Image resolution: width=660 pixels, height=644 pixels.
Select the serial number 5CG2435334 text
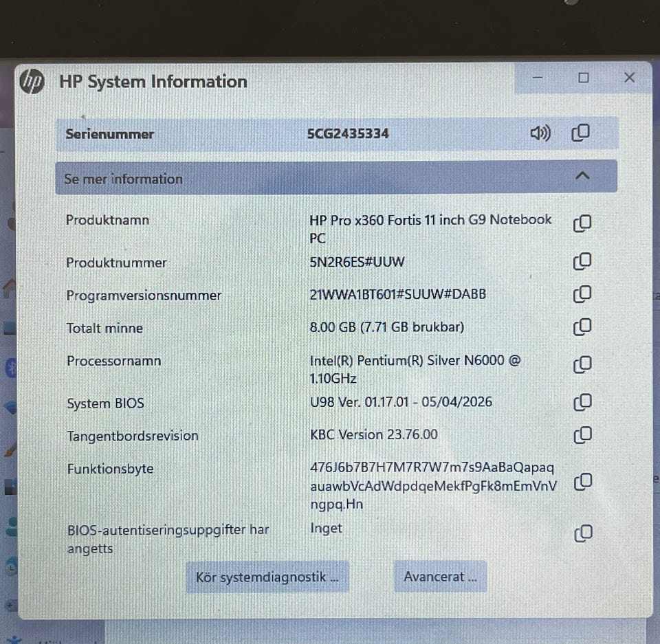coord(348,134)
